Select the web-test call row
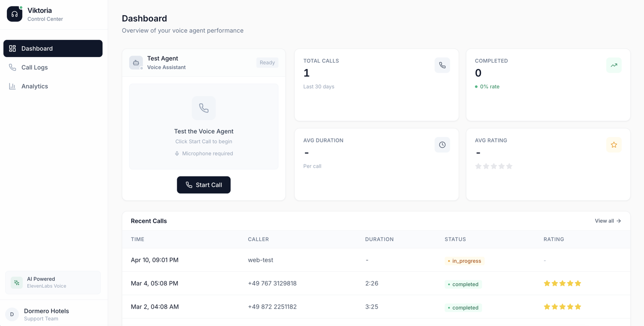The width and height of the screenshot is (644, 326). [260, 260]
